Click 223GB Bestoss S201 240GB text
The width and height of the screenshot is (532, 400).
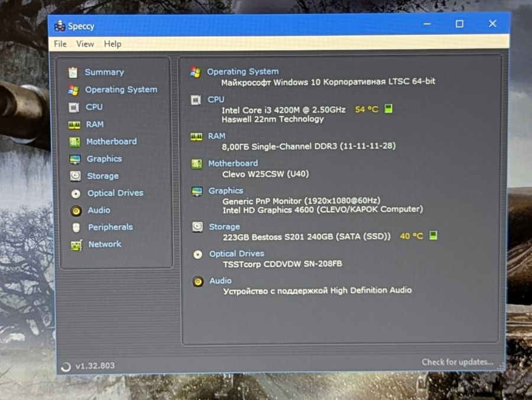click(x=306, y=236)
